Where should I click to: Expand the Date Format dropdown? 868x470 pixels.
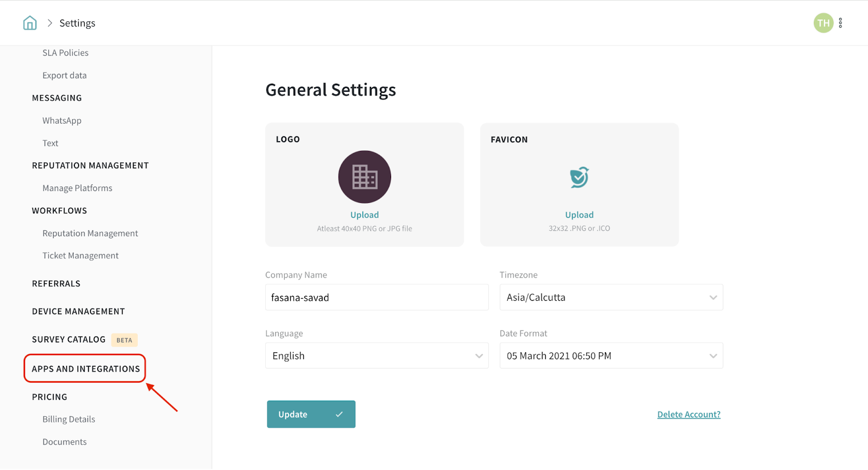611,356
